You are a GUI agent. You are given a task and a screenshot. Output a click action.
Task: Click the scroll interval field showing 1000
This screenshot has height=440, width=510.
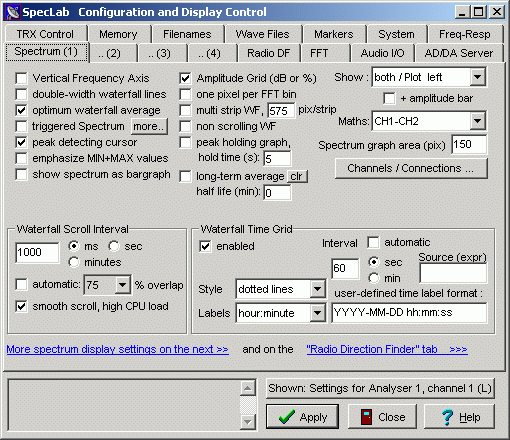[37, 252]
